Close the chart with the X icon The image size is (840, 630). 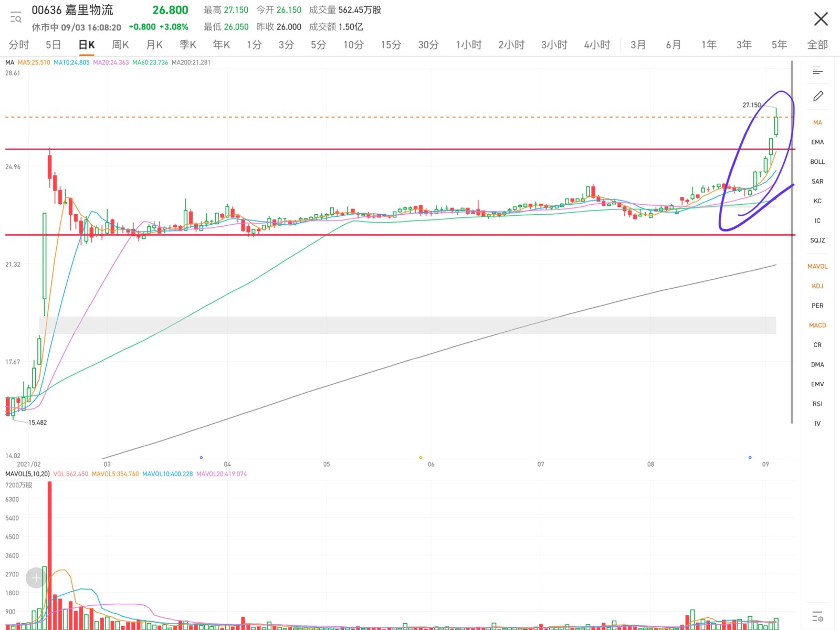point(821,19)
